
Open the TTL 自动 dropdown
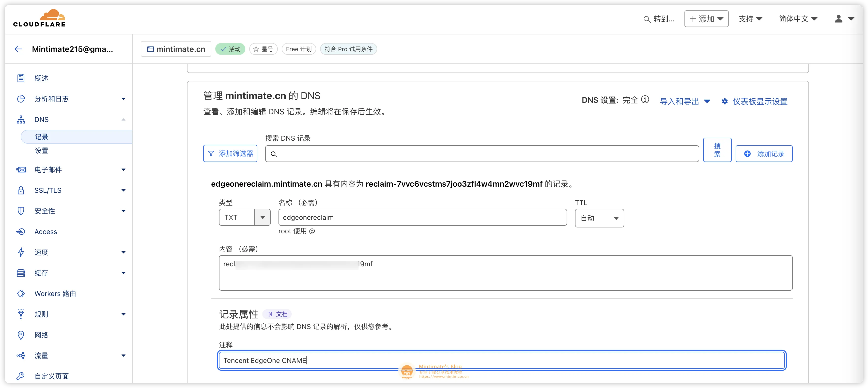[599, 218]
